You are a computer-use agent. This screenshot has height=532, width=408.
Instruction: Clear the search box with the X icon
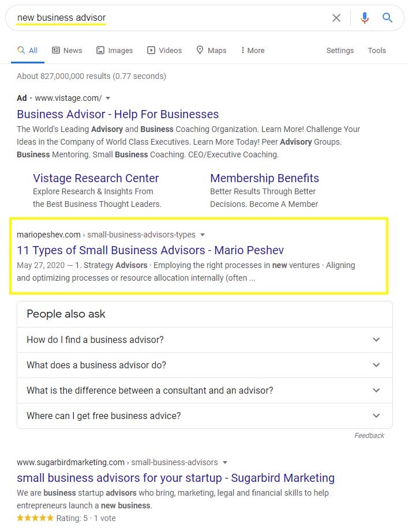[x=336, y=18]
